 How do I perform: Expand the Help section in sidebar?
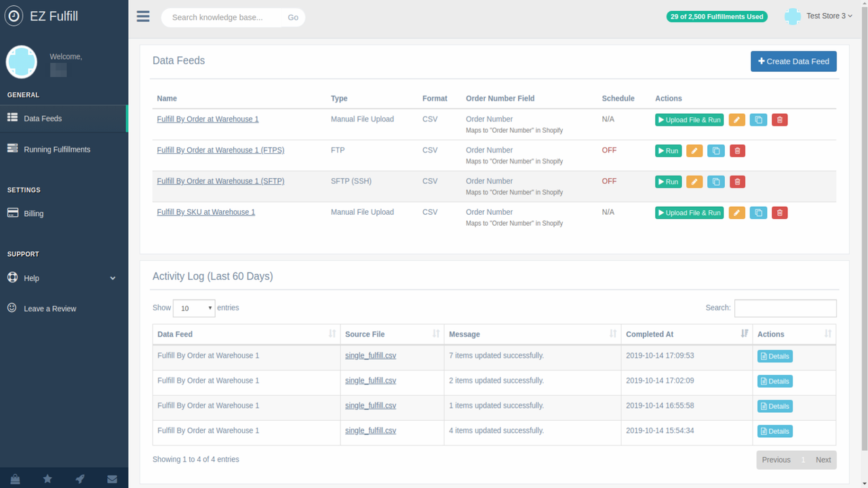(x=62, y=278)
